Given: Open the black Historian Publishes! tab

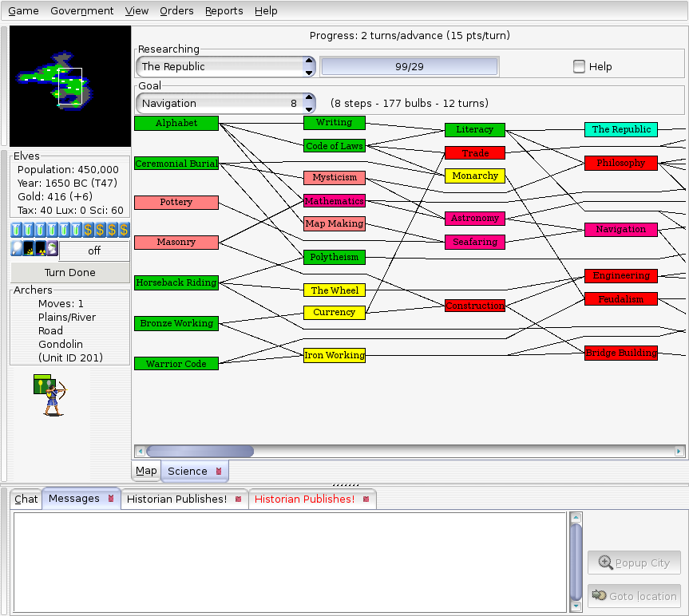Looking at the screenshot, I should (177, 500).
